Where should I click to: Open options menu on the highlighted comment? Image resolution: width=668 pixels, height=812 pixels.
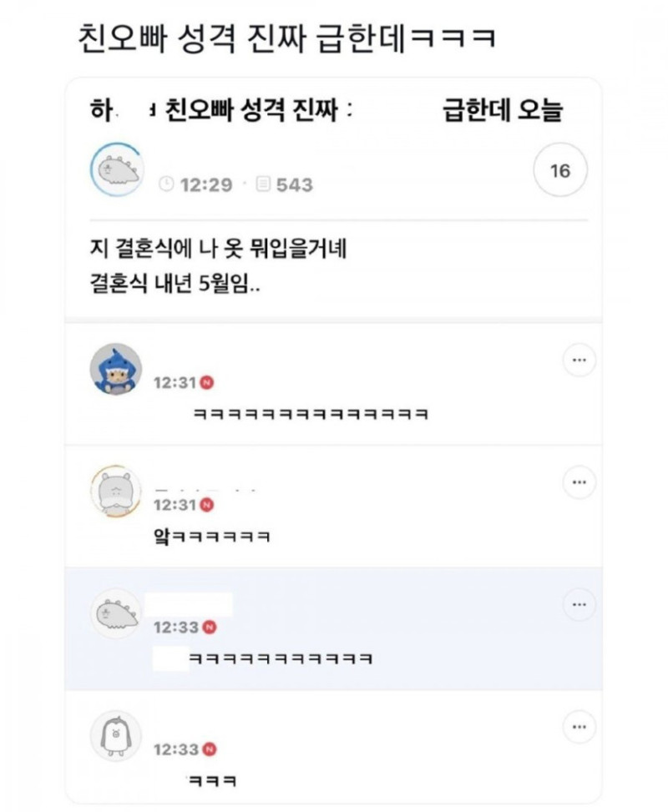(x=579, y=604)
